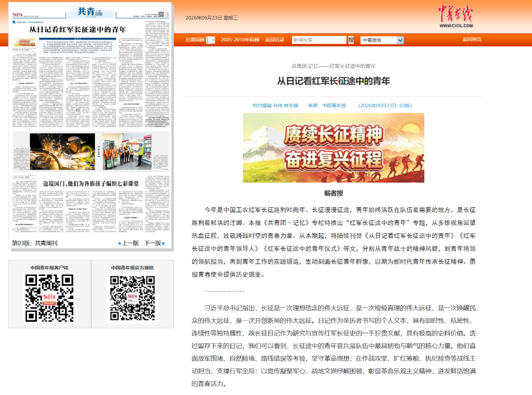Click the 中国青年报客户端 QR code
532x395 pixels.
point(49,298)
